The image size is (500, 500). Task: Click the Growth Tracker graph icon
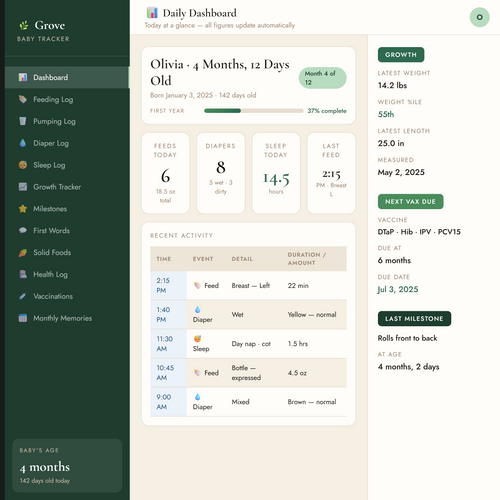(x=23, y=187)
